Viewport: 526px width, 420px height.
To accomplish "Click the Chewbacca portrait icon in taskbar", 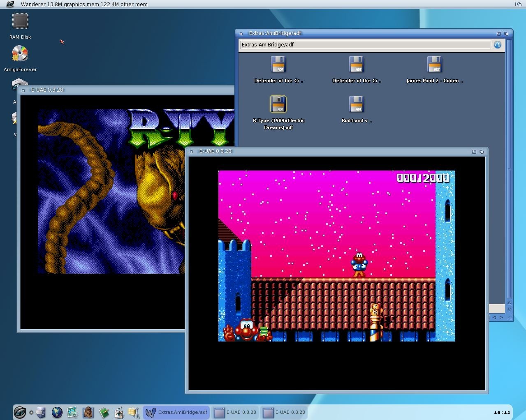I will (88, 412).
